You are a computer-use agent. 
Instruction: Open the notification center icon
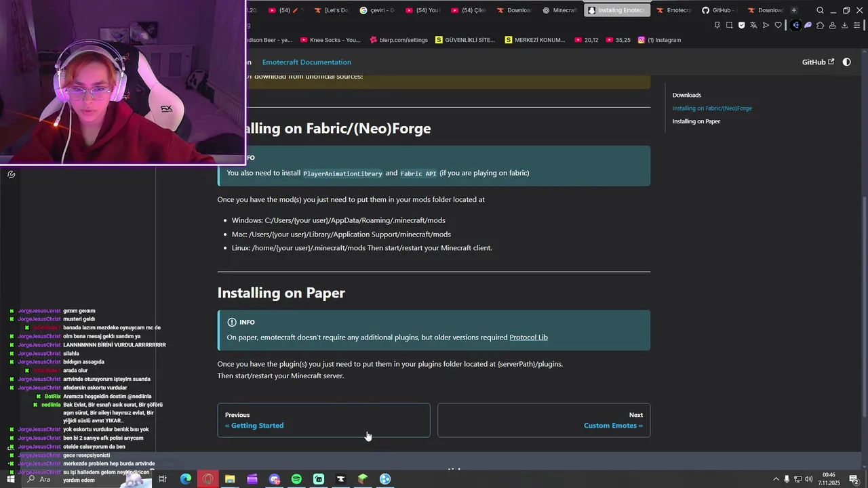click(x=854, y=479)
